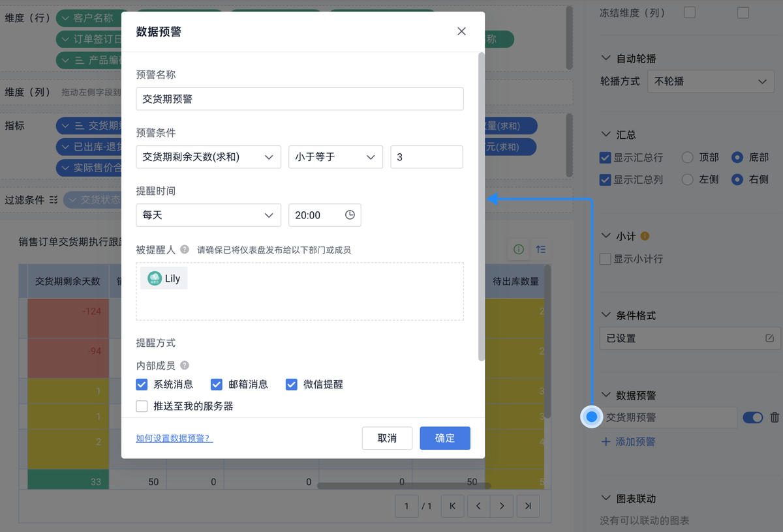This screenshot has height=532, width=783.
Task: Click the green info icon above the table
Action: click(519, 249)
